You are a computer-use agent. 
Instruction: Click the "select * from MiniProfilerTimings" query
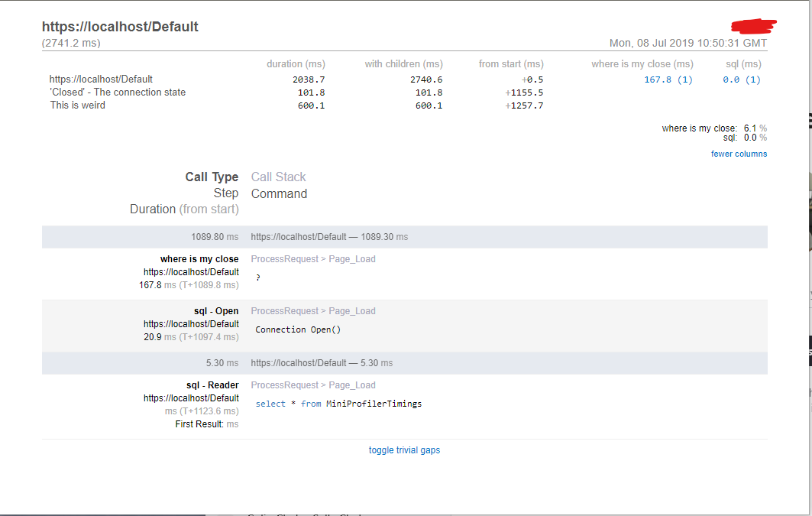(x=340, y=403)
